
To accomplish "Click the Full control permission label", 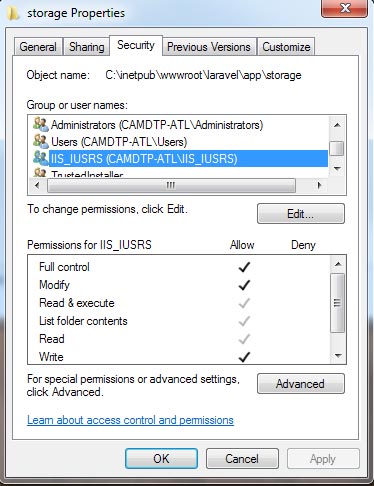I will pyautogui.click(x=64, y=267).
